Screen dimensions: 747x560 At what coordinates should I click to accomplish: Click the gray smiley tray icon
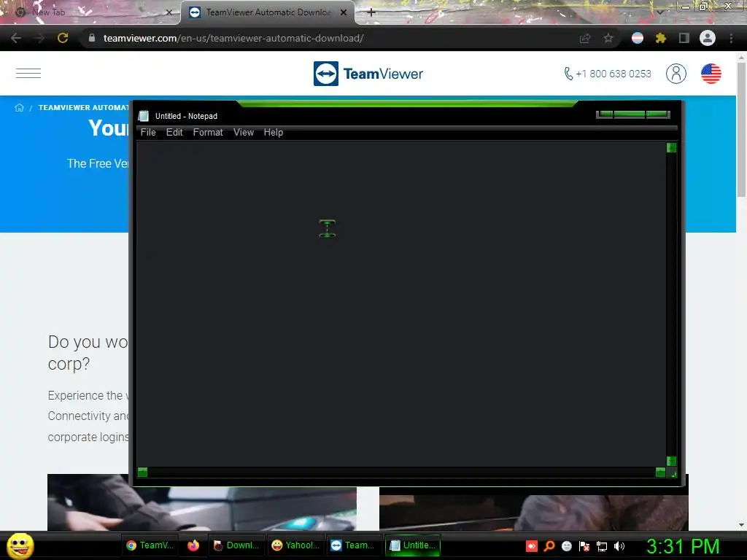point(566,546)
